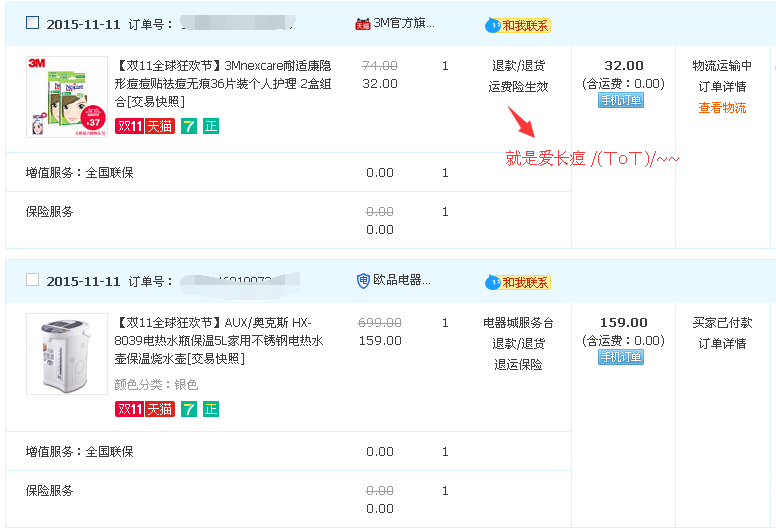Click the 手机订单 badge under 159.00
This screenshot has width=776, height=531.
point(621,357)
